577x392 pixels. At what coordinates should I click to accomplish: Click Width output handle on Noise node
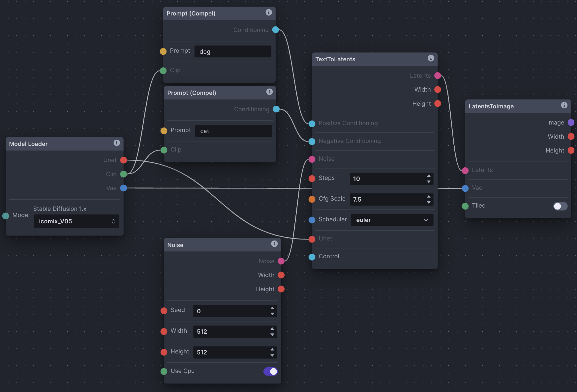(281, 275)
